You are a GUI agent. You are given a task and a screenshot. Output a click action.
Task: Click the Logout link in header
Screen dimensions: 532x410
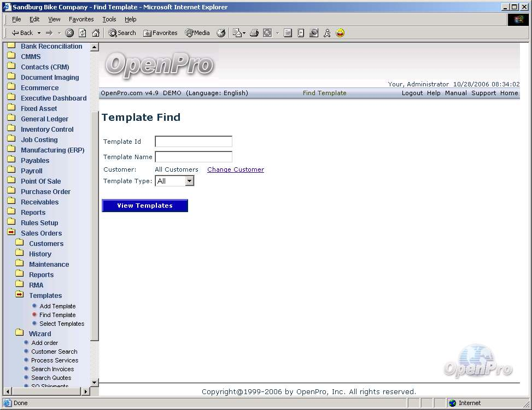(412, 93)
